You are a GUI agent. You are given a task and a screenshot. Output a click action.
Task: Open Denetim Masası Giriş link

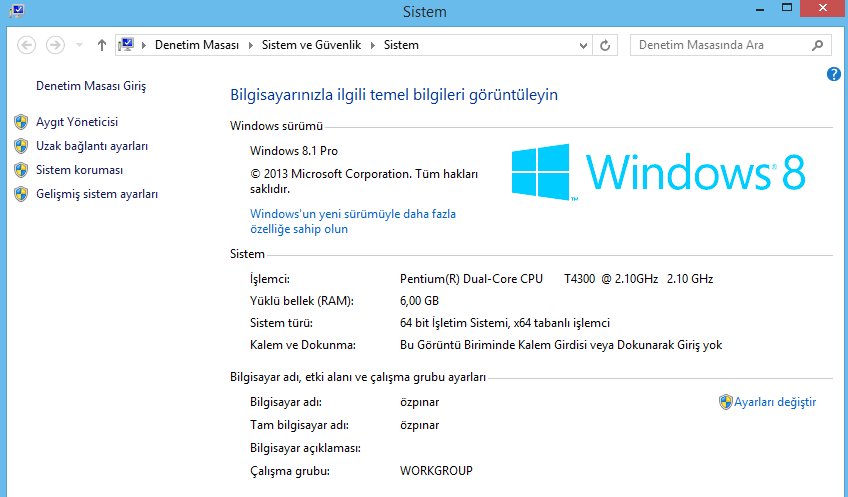[x=91, y=86]
